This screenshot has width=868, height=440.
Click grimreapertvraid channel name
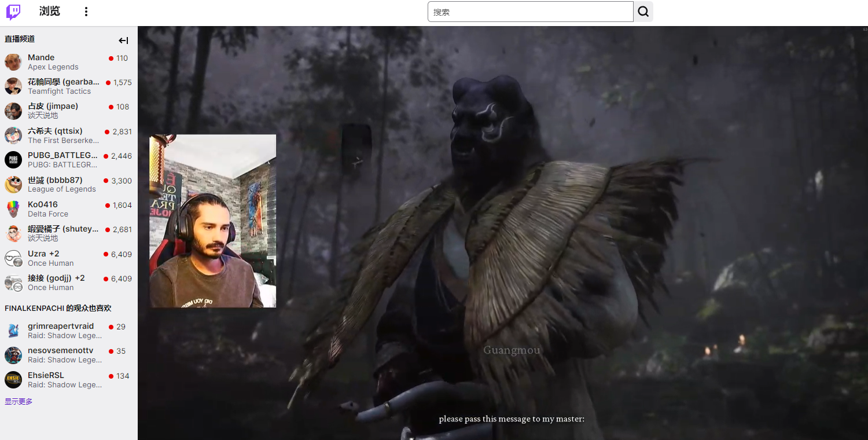[x=61, y=326]
